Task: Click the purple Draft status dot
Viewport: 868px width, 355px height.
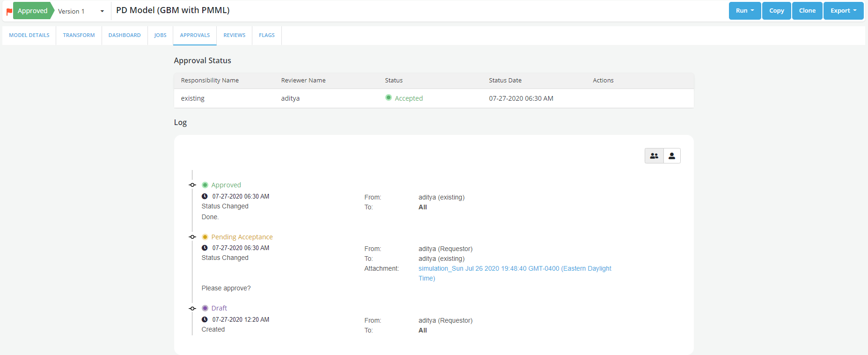Action: pos(205,308)
